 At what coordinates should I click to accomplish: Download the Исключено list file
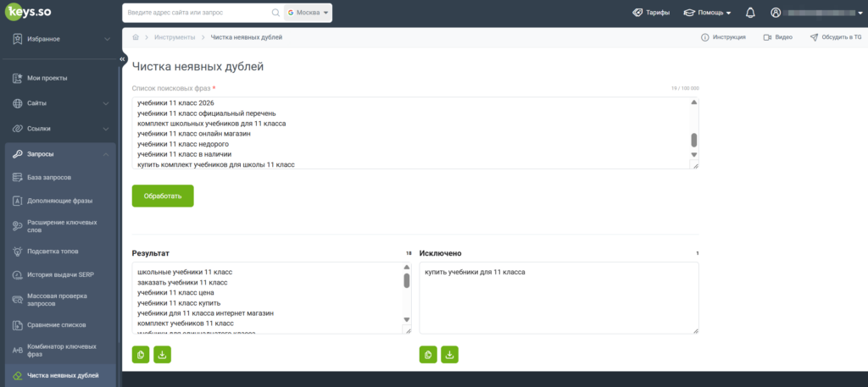click(x=449, y=354)
